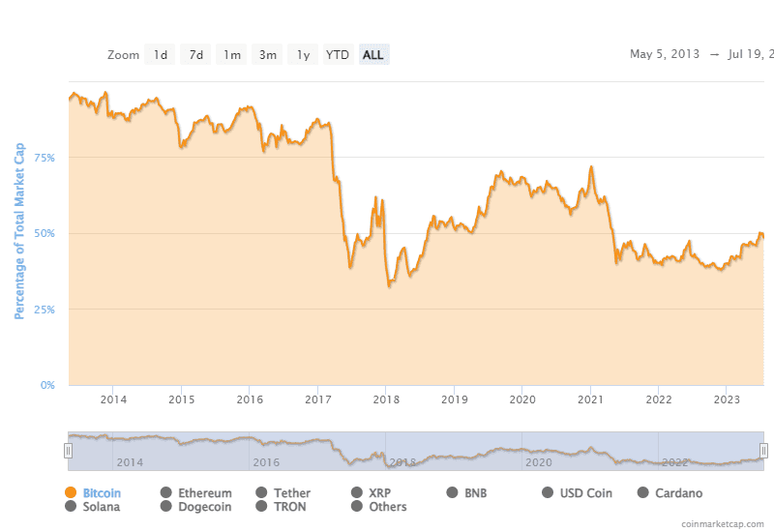This screenshot has width=774, height=532.
Task: Select the 7d zoom range
Action: [195, 55]
